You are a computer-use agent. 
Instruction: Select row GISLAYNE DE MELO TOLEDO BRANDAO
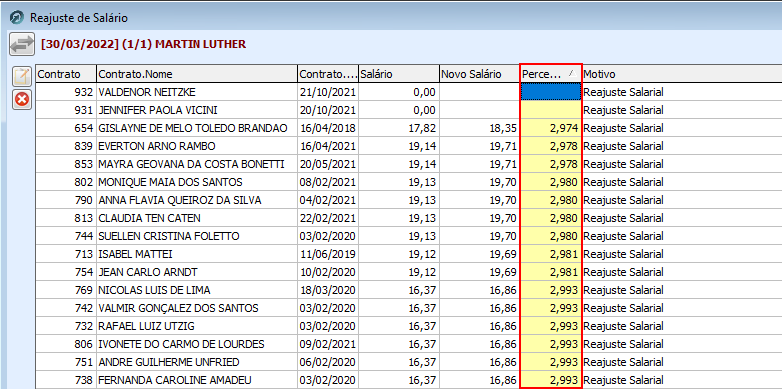(x=409, y=128)
